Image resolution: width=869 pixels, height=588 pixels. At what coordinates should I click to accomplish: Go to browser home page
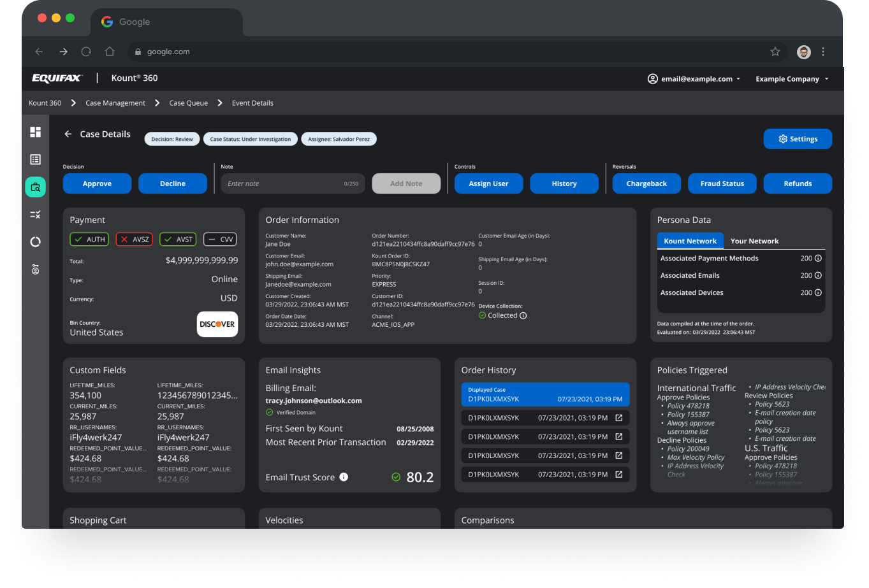[x=110, y=52]
